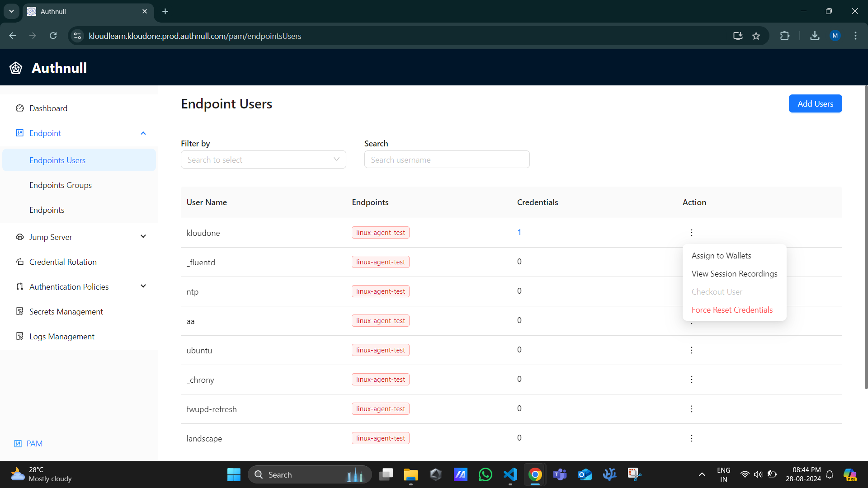This screenshot has width=868, height=488.
Task: Open the 'Search to select' filter dropdown
Action: [264, 160]
